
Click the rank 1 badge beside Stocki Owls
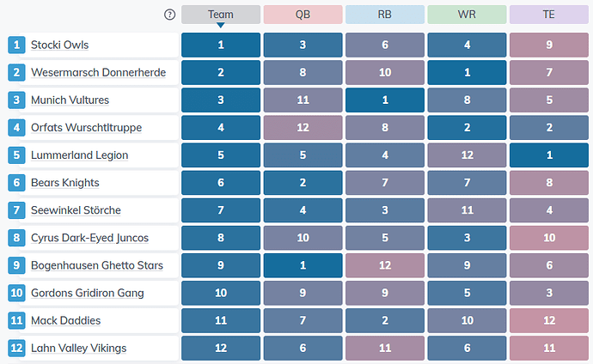pos(16,45)
